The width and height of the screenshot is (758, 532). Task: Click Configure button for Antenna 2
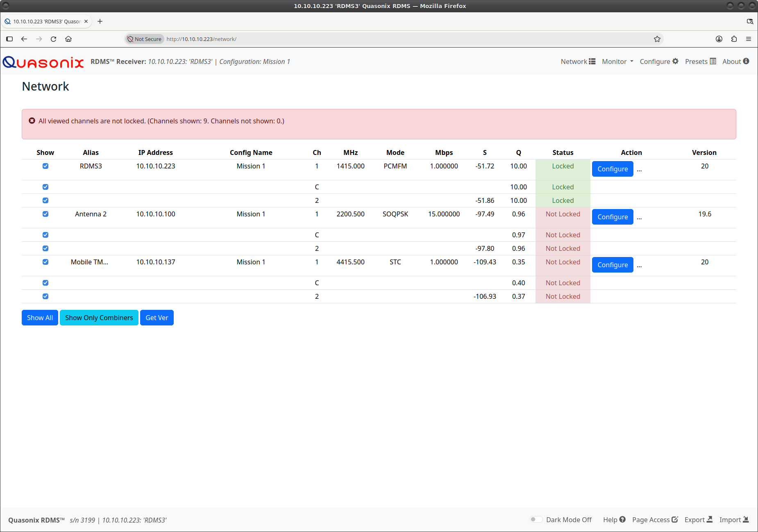(x=613, y=217)
